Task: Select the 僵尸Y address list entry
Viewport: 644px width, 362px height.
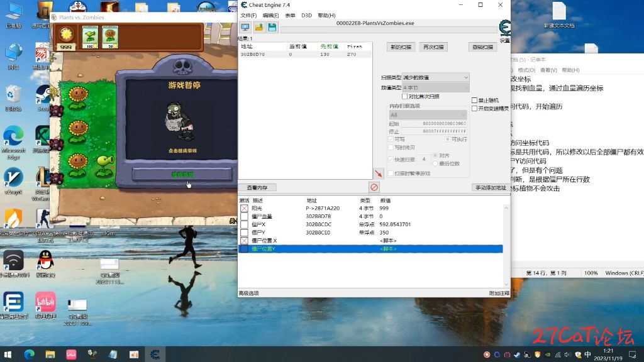Action: click(x=370, y=233)
